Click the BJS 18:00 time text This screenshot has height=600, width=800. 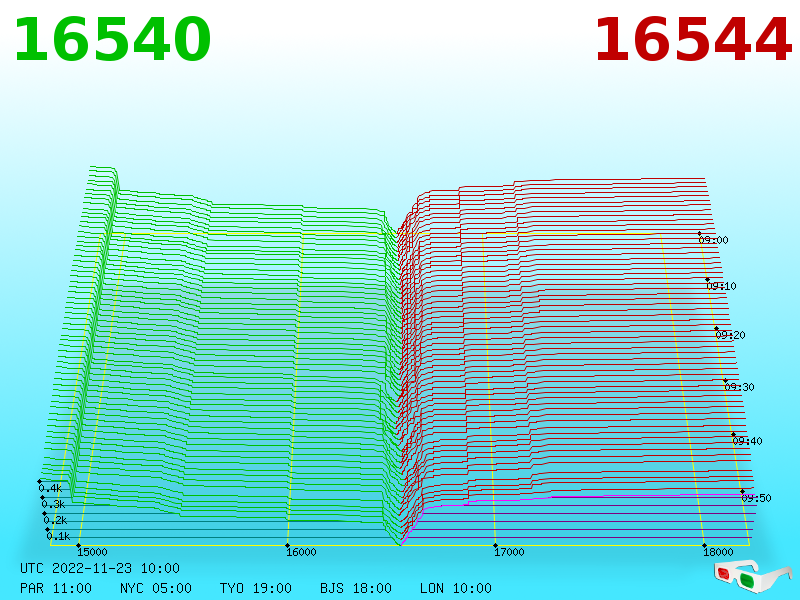pos(356,588)
